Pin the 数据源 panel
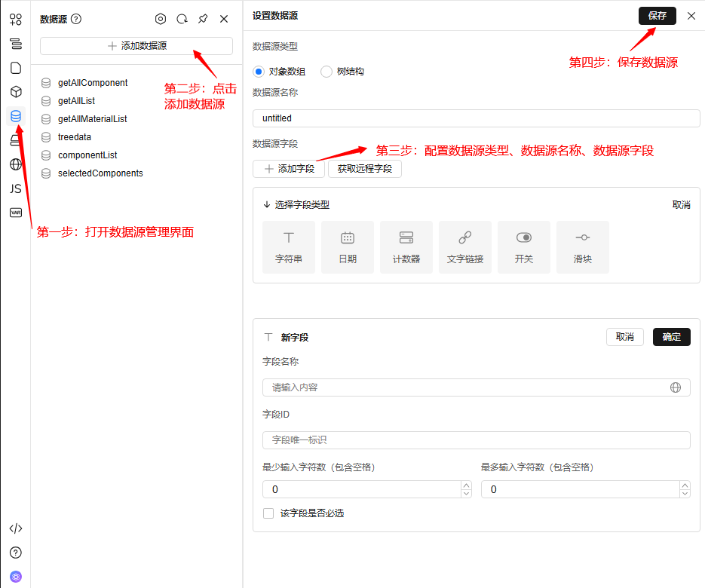705x588 pixels. [203, 19]
